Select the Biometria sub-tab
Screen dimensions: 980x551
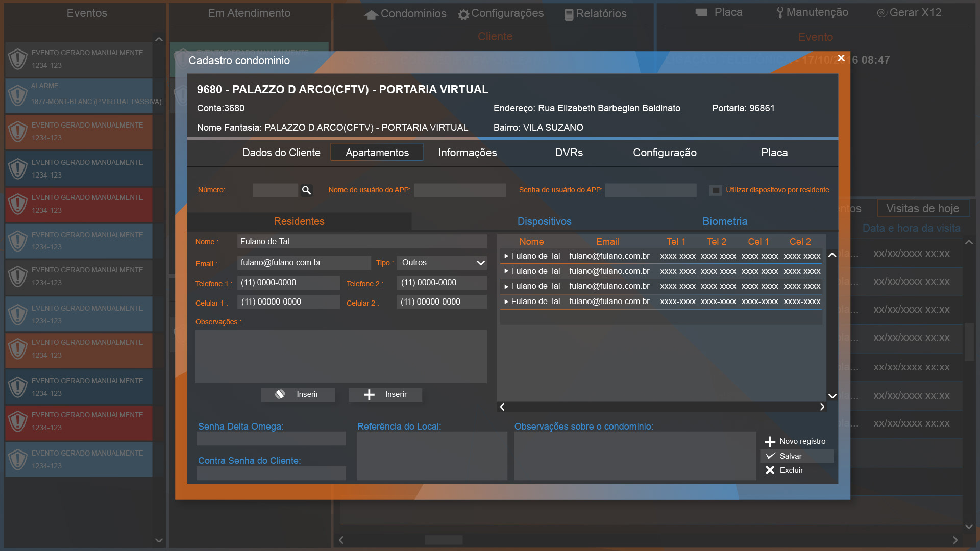(x=725, y=221)
